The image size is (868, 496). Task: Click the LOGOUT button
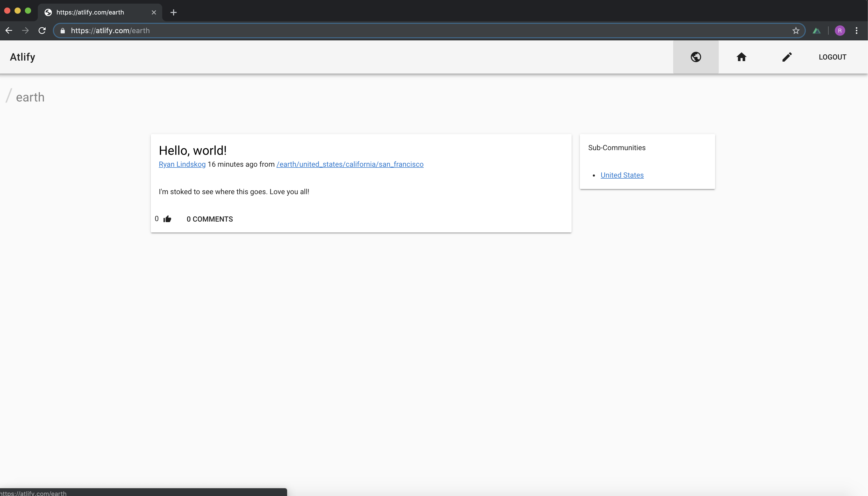pyautogui.click(x=832, y=57)
